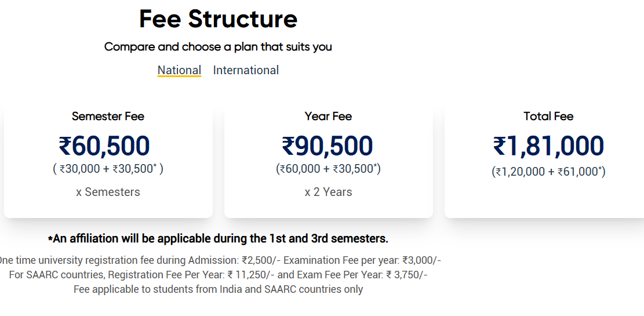Viewport: 644px width, 316px height.
Task: Click the 'Fee applicable to students from India' line
Action: tap(218, 289)
